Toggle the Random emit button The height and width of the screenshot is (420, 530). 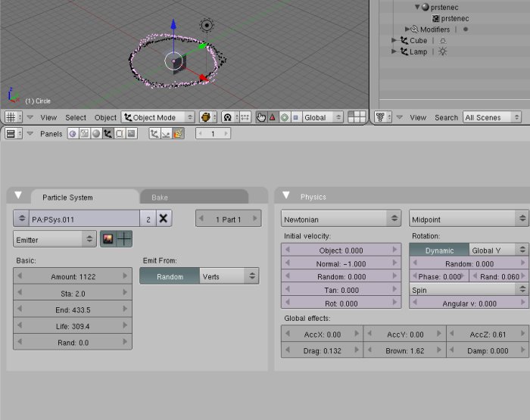click(170, 277)
